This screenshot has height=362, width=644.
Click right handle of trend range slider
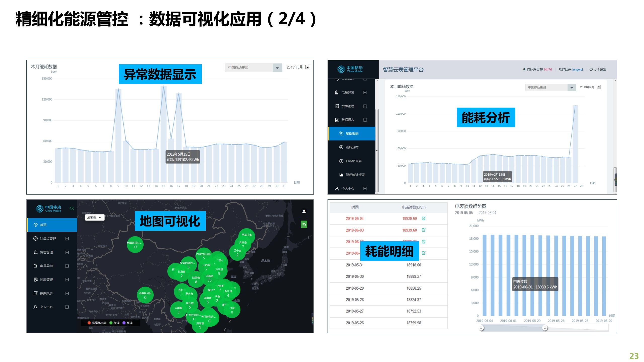[x=545, y=328]
